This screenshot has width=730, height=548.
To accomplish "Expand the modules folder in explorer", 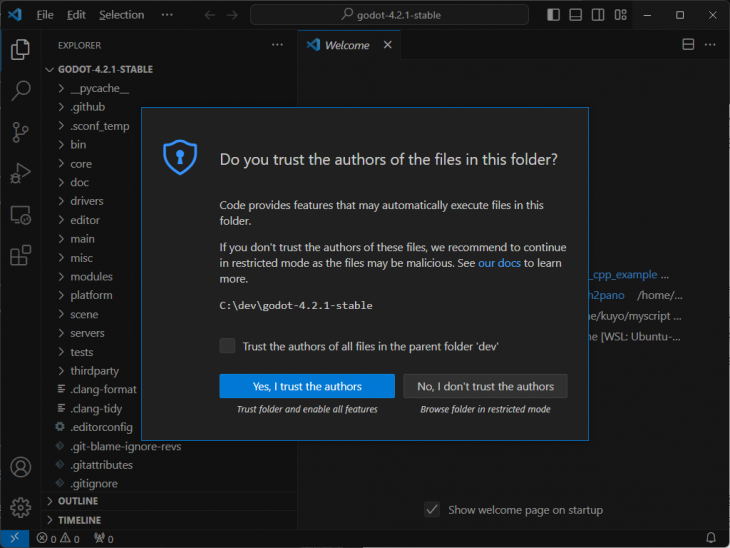I will click(91, 277).
